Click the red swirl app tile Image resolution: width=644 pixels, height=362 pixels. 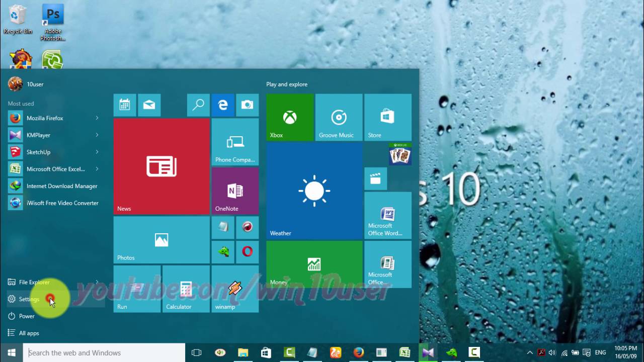(247, 228)
